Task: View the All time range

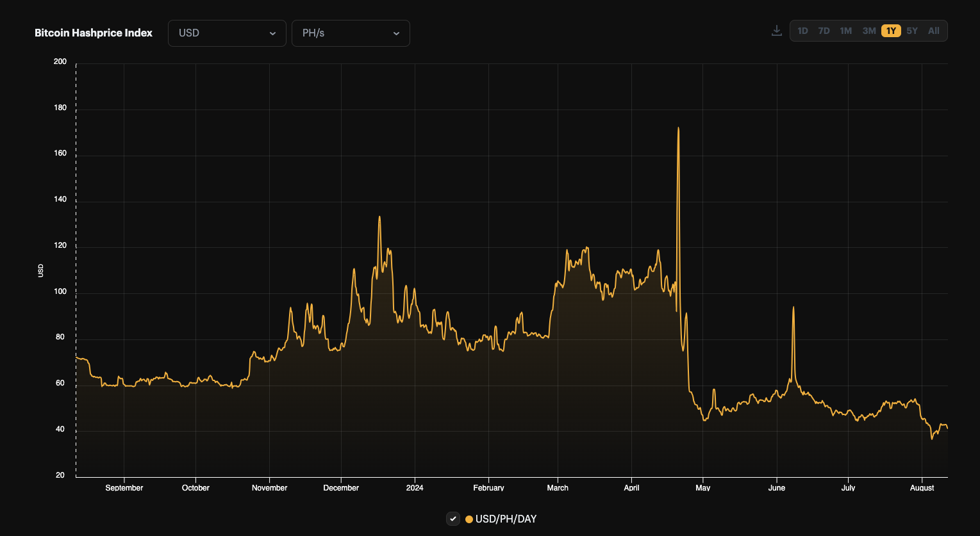Action: (x=934, y=31)
